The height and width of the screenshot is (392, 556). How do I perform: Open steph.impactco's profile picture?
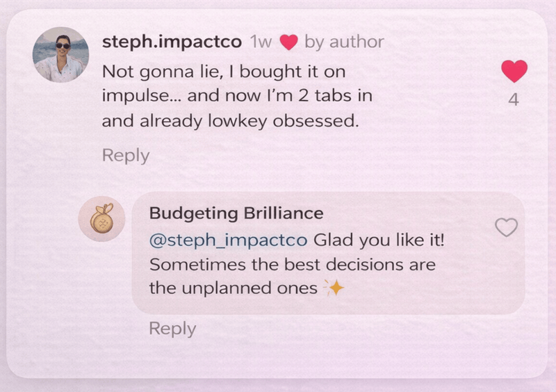(60, 55)
